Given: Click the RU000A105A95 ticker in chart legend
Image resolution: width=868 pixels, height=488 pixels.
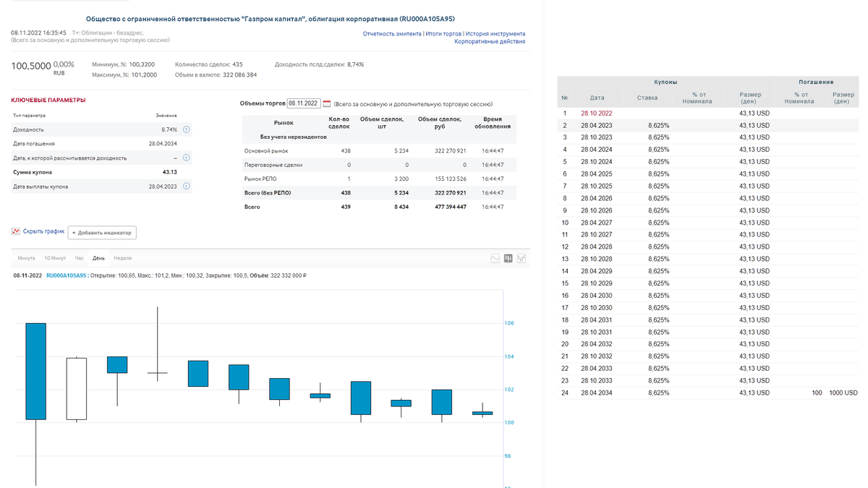Looking at the screenshot, I should pos(67,275).
